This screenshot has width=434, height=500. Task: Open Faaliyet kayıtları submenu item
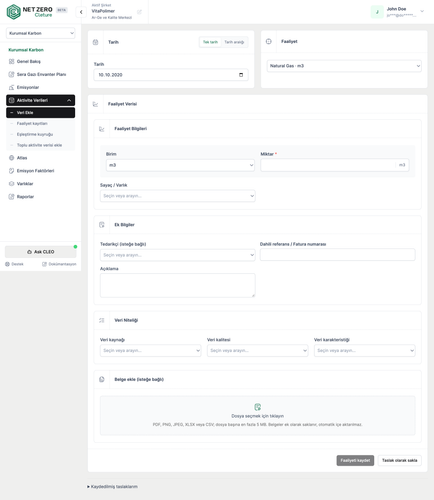[x=32, y=123]
